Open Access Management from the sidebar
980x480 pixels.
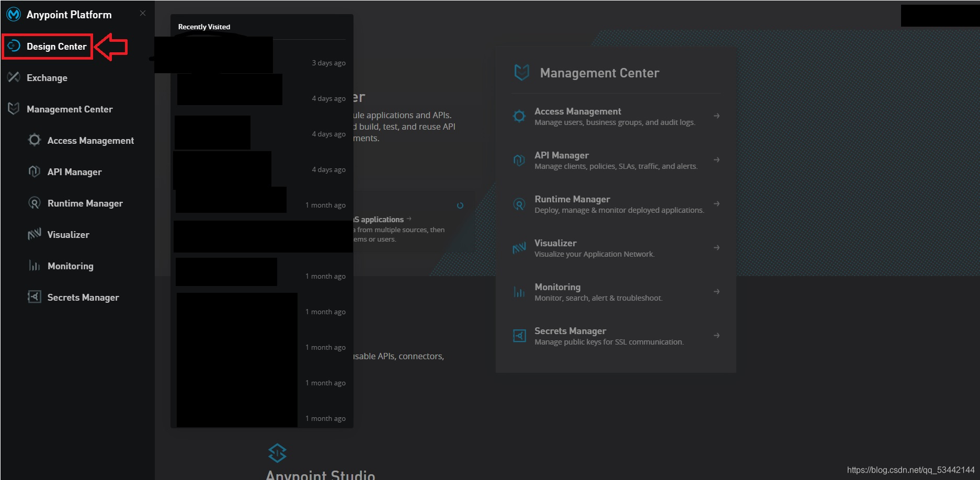point(90,141)
